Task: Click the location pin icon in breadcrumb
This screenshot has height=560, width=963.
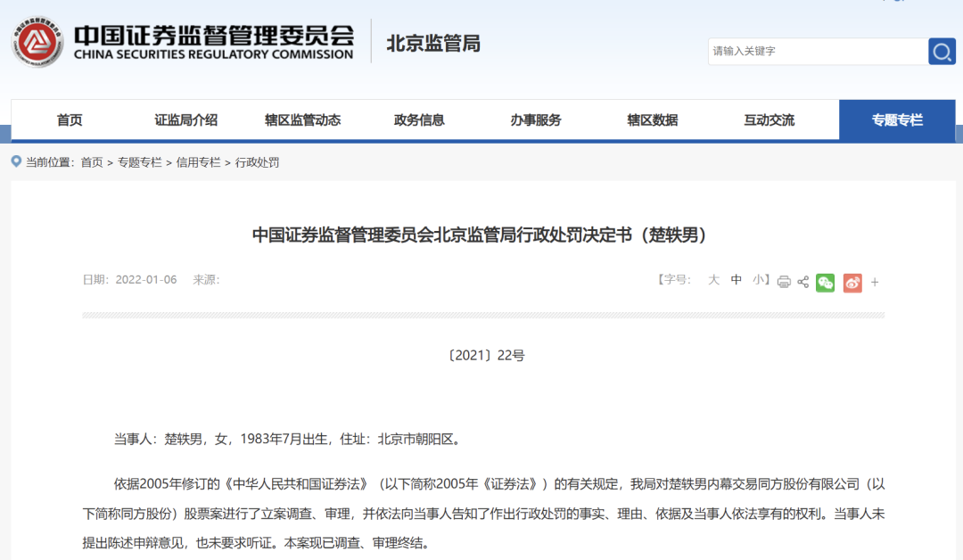Action: (16, 161)
